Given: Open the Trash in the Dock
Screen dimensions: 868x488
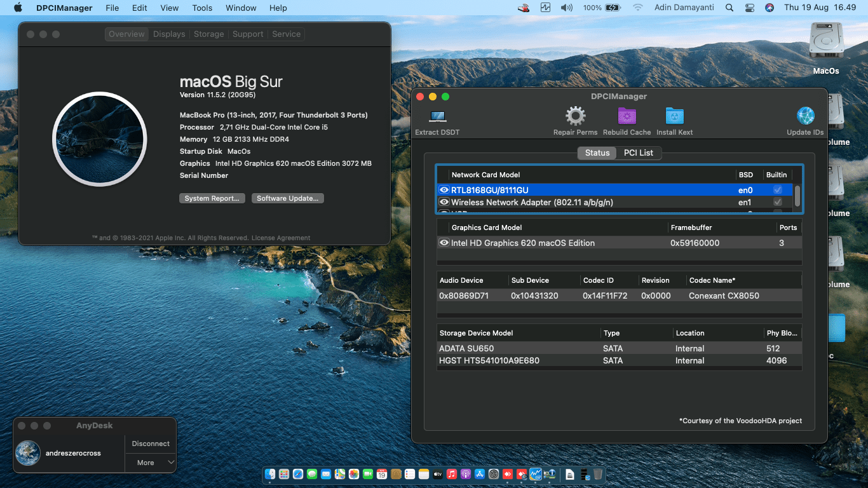Looking at the screenshot, I should [x=598, y=474].
